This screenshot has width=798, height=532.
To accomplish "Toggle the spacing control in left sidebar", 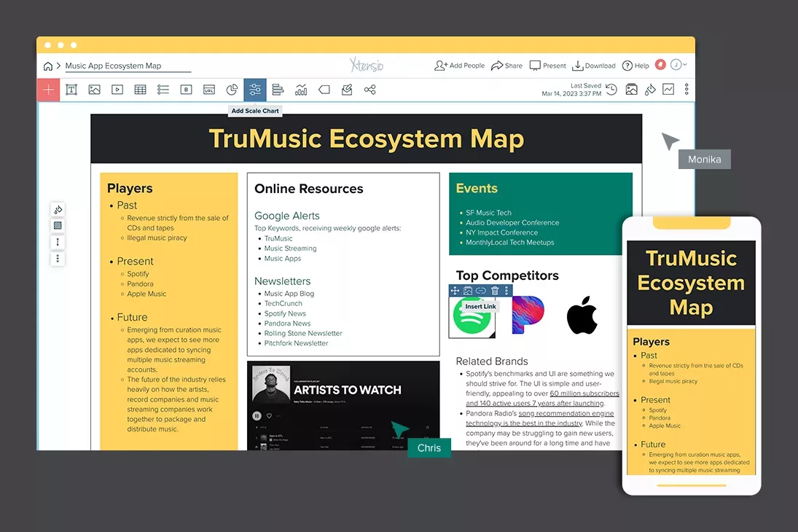I will click(58, 241).
